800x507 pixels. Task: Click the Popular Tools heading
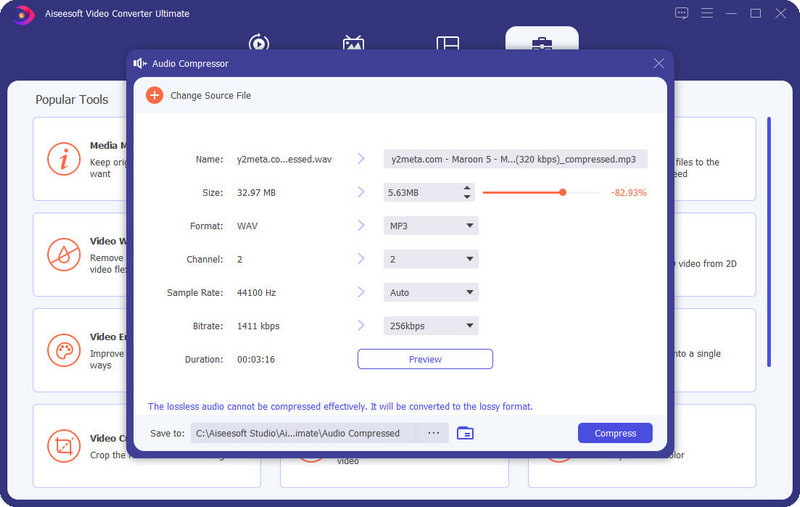pos(72,99)
